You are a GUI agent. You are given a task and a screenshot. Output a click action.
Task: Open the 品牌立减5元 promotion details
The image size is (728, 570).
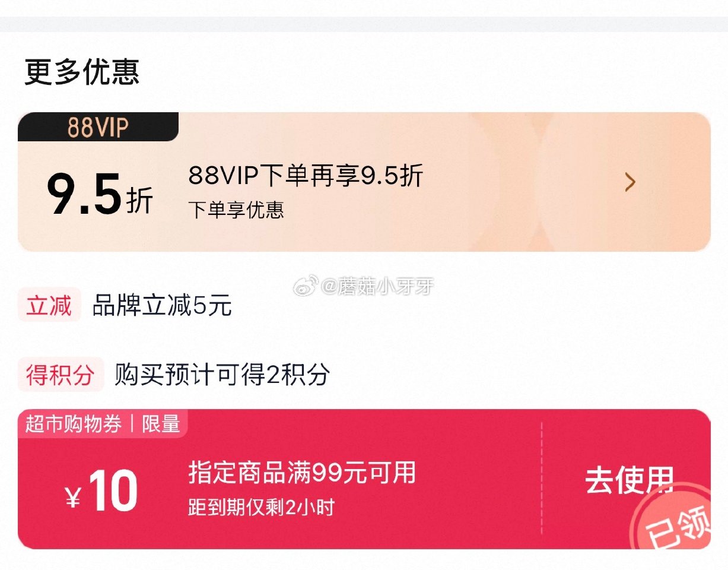(x=162, y=306)
